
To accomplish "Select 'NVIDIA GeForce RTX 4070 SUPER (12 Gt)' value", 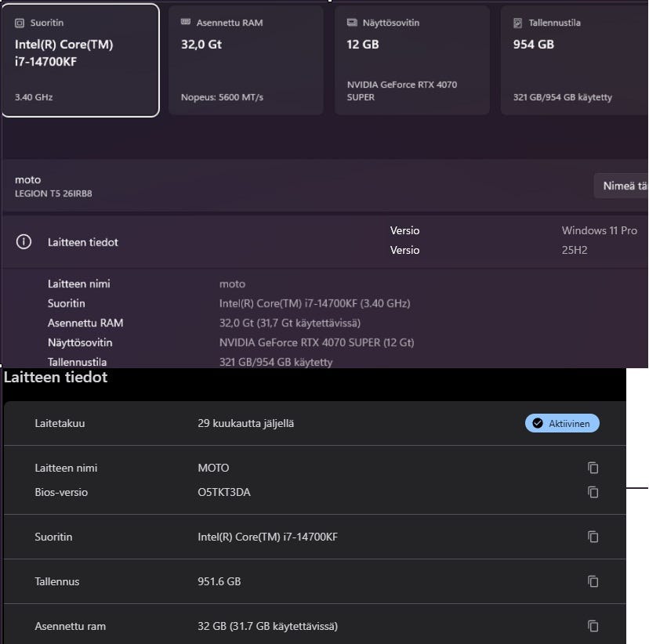I will 317,342.
